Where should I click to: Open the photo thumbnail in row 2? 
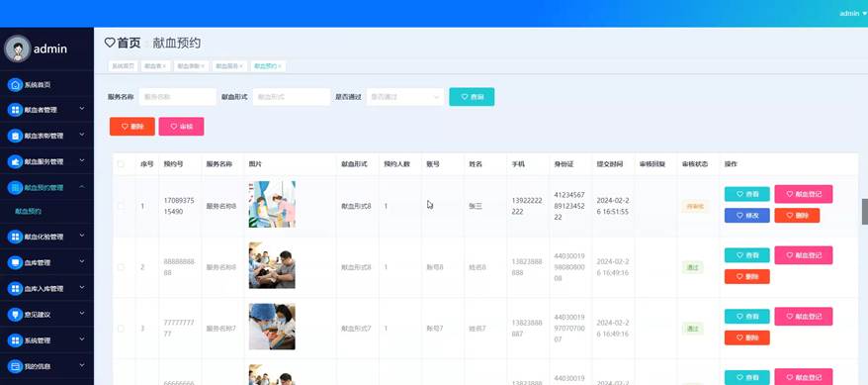tap(272, 265)
